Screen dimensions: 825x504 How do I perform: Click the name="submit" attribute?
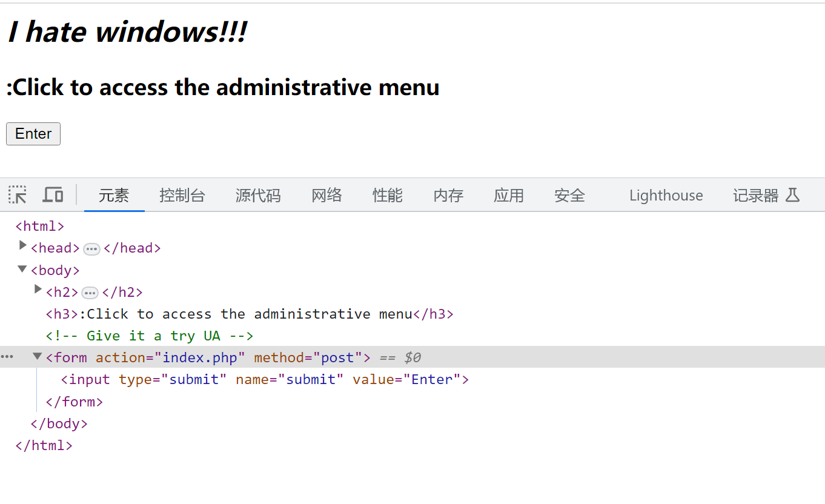click(290, 380)
